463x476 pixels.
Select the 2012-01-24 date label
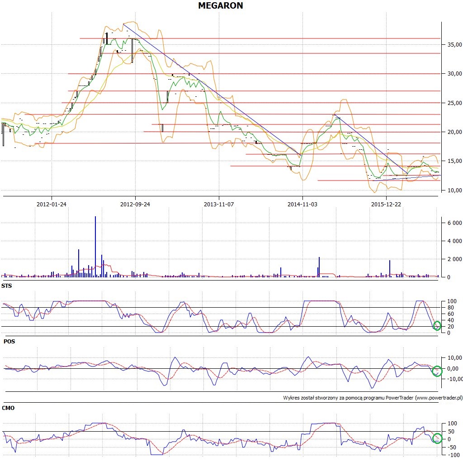[x=51, y=205]
